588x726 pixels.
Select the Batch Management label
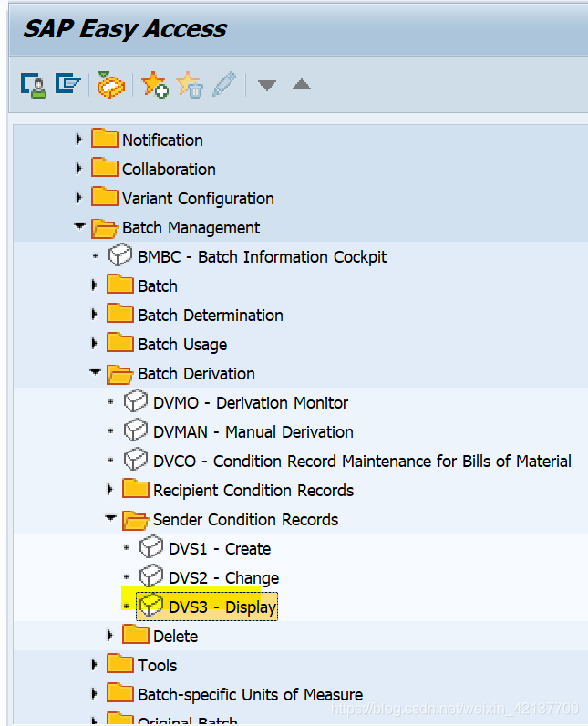pyautogui.click(x=191, y=228)
